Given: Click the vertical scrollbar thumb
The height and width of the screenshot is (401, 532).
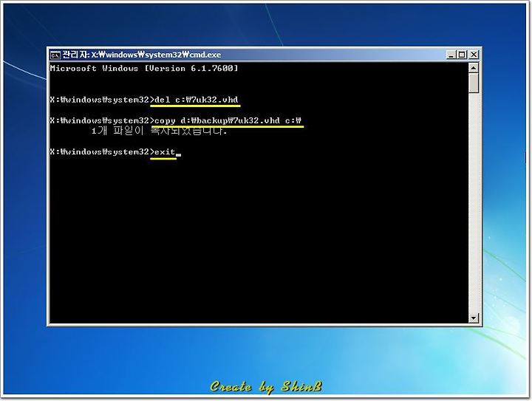Looking at the screenshot, I should [x=474, y=83].
